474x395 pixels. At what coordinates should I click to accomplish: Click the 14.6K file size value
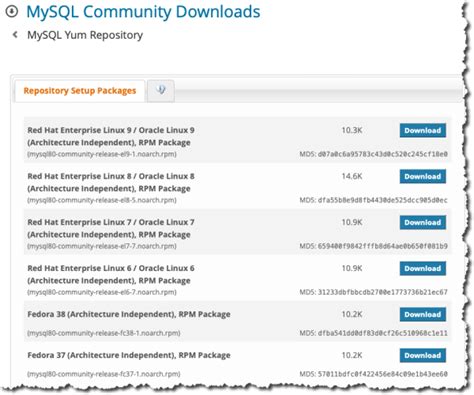pos(352,176)
